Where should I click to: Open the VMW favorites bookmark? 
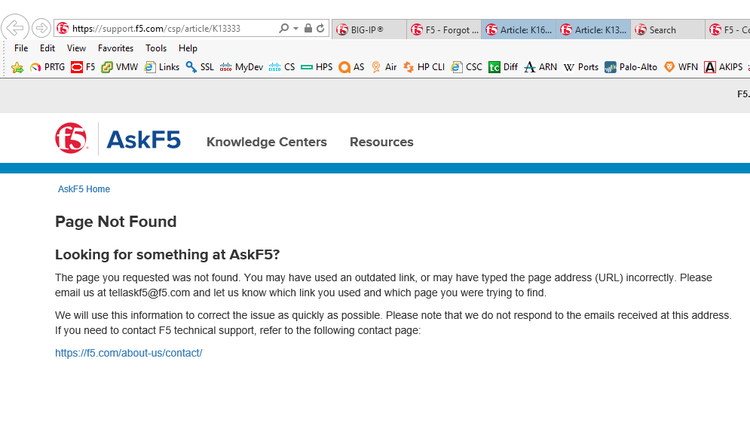click(x=120, y=67)
